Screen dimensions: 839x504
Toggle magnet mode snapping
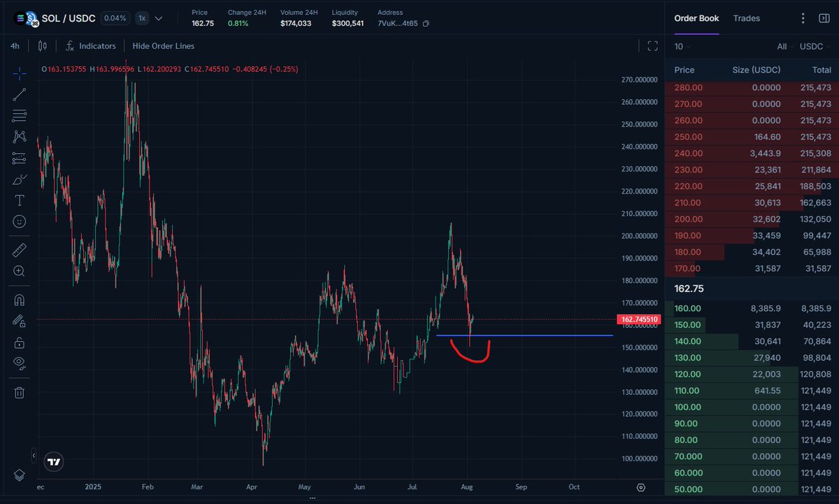20,299
